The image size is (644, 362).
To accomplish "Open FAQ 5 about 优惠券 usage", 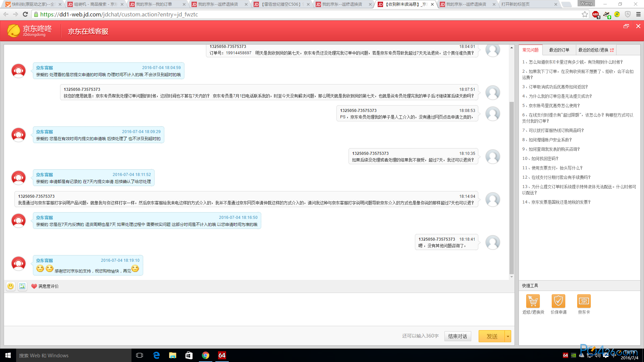I will pos(551,106).
